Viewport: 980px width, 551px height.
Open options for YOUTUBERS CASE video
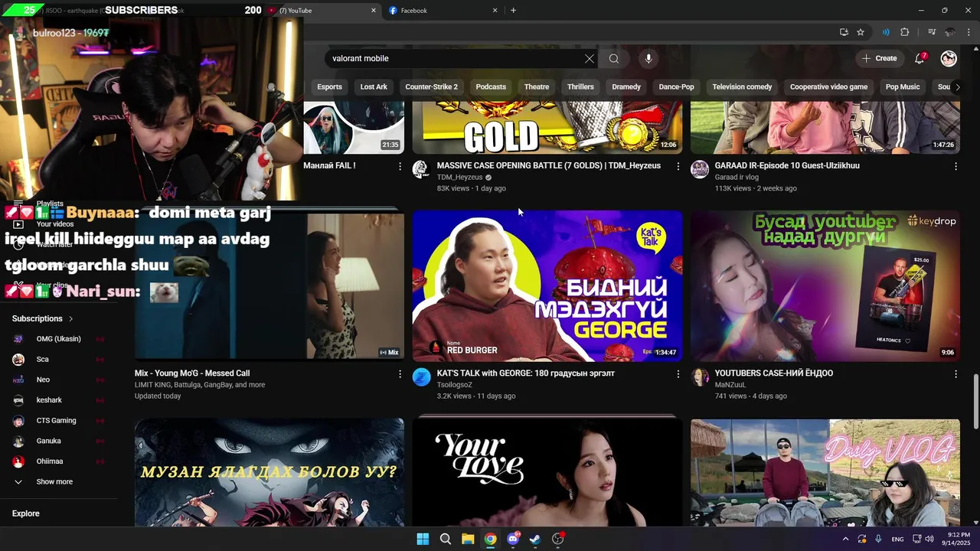click(955, 373)
